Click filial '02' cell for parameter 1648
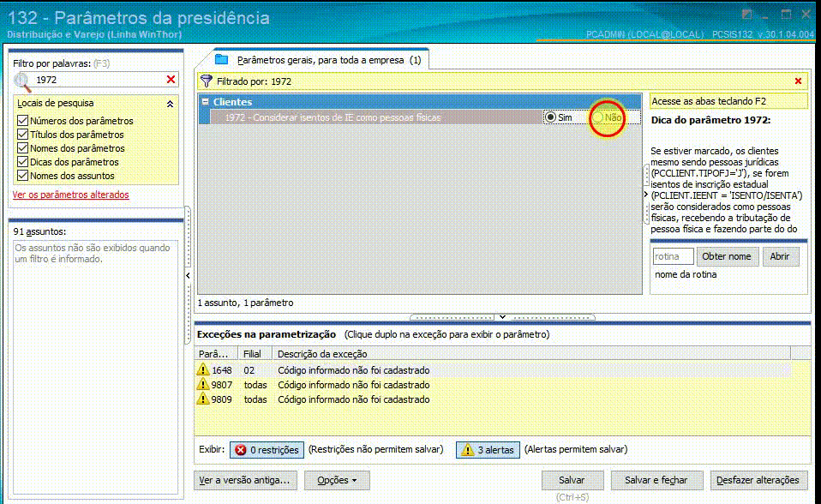 249,370
